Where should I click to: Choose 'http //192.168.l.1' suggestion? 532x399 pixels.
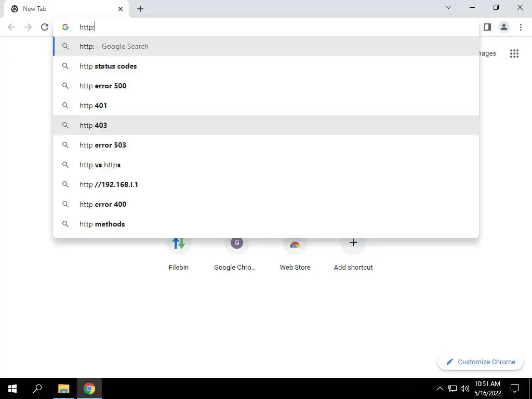point(266,184)
